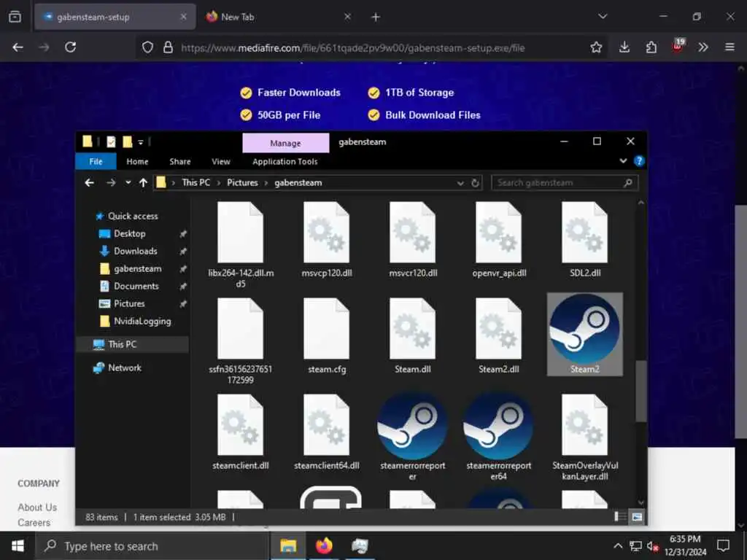
Task: Select the steamerrorreporter application icon
Action: click(x=413, y=437)
